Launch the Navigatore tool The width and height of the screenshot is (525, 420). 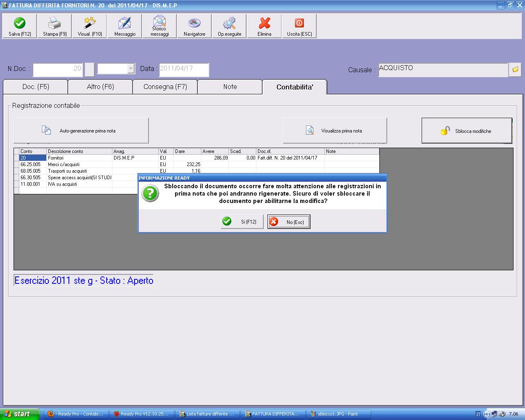[x=194, y=26]
